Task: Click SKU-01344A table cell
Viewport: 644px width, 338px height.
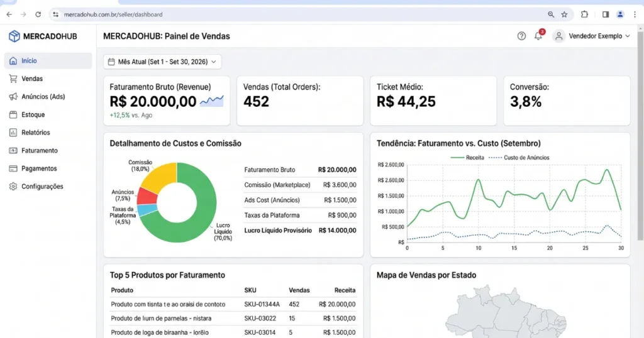Action: click(x=262, y=304)
